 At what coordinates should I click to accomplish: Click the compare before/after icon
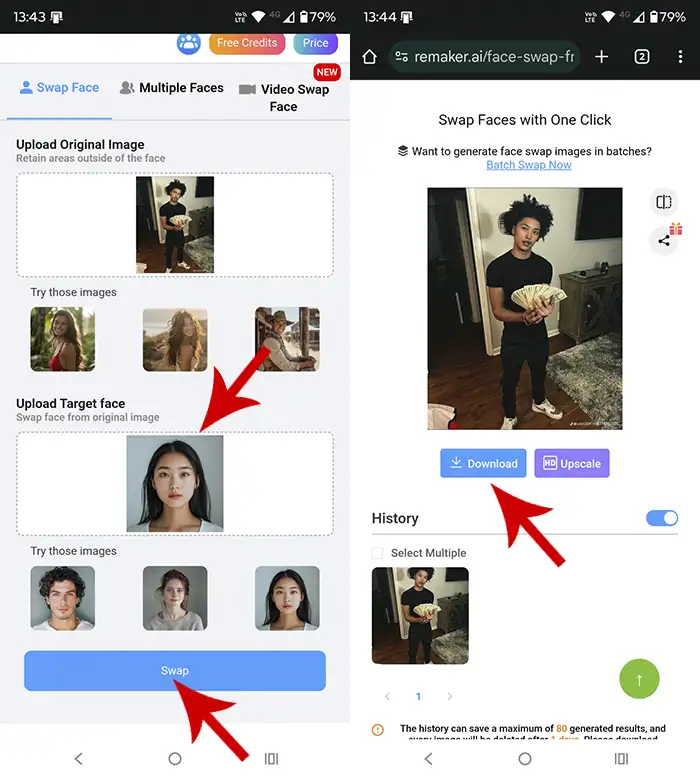pos(663,202)
